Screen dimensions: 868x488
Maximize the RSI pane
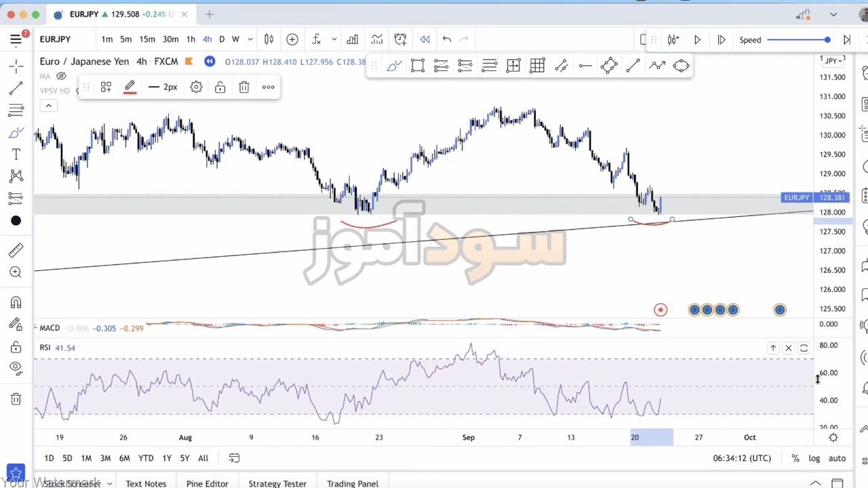click(x=804, y=348)
